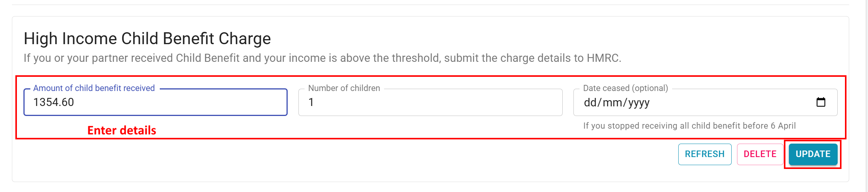Click the Amount of child benefit received label
Screen dimensions: 868x192
point(94,88)
